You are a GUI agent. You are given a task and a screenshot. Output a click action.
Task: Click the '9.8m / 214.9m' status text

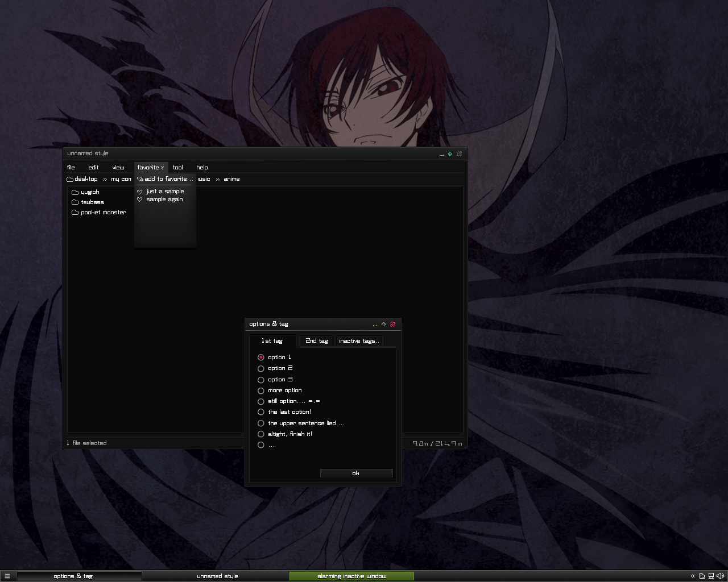pyautogui.click(x=437, y=443)
